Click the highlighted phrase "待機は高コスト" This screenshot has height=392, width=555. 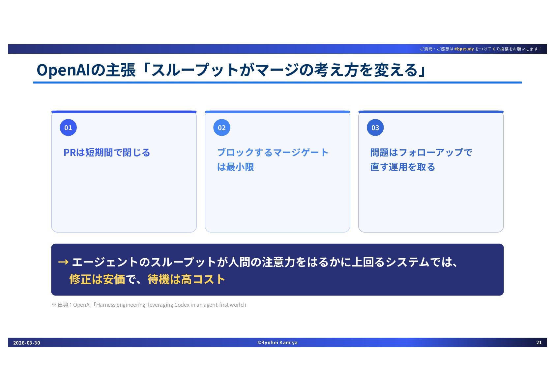[187, 279]
